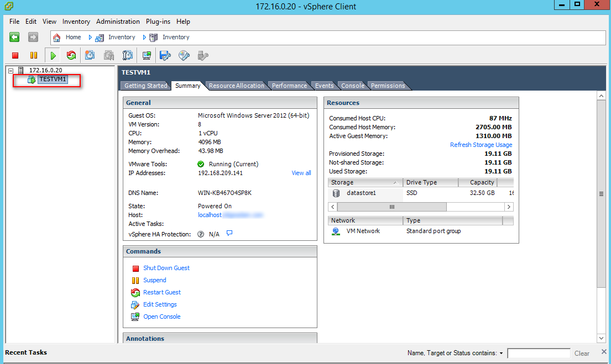Click the Suspend link in the Commands panel

click(x=155, y=280)
